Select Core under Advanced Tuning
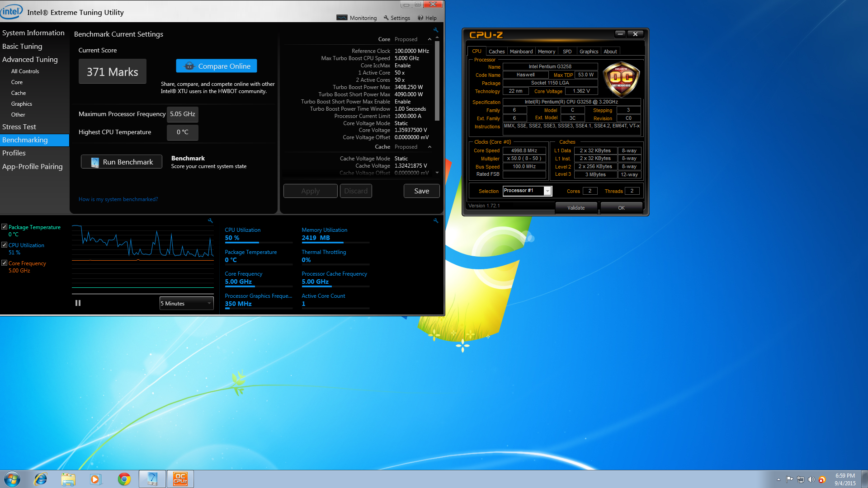The image size is (868, 488). (17, 82)
